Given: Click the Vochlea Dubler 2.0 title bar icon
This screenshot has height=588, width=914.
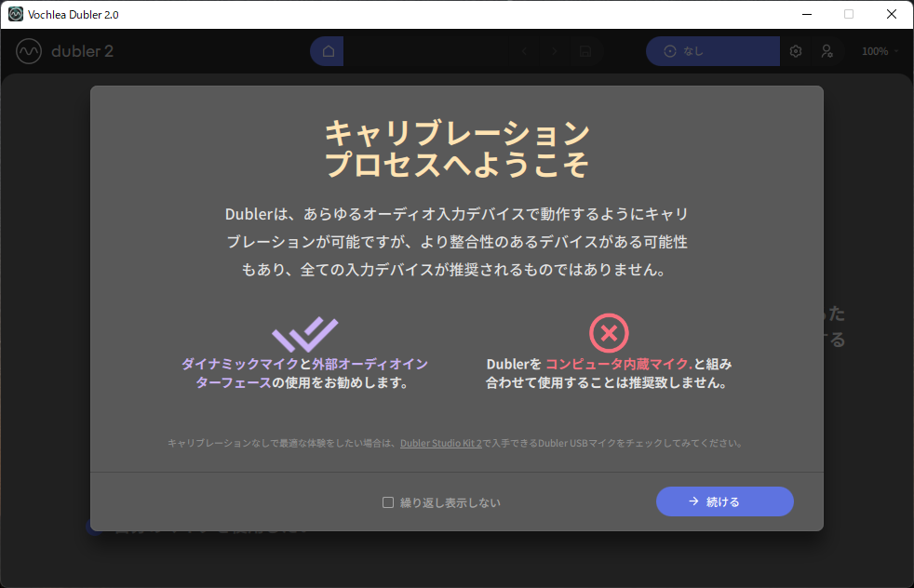Looking at the screenshot, I should click(x=16, y=14).
